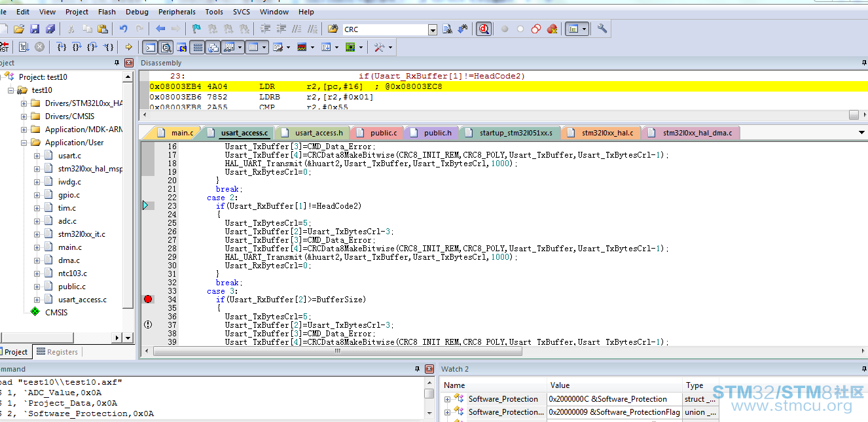Pin or unpin the Command panel
The width and height of the screenshot is (868, 422).
point(418,369)
